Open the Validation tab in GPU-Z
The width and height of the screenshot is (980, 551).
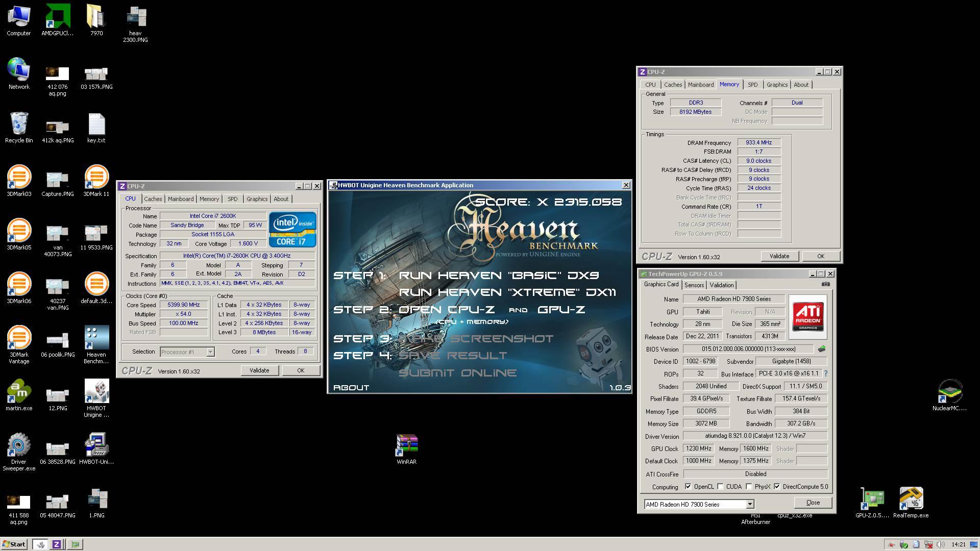point(721,285)
